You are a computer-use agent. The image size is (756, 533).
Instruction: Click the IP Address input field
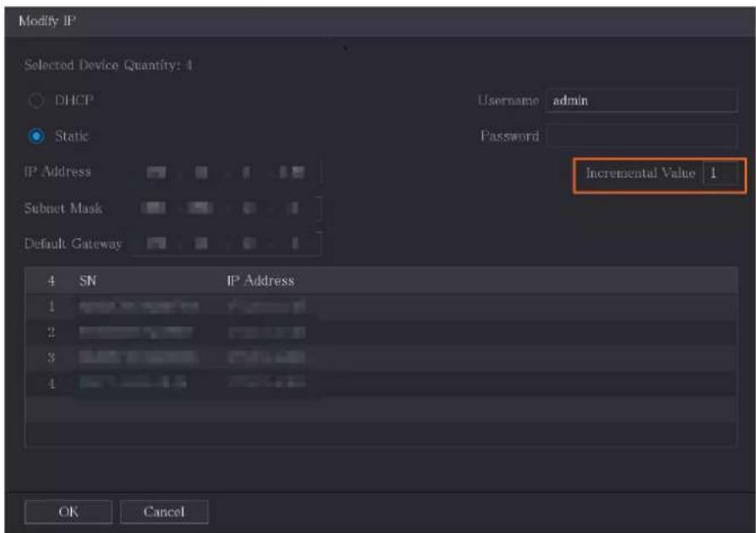(x=226, y=172)
